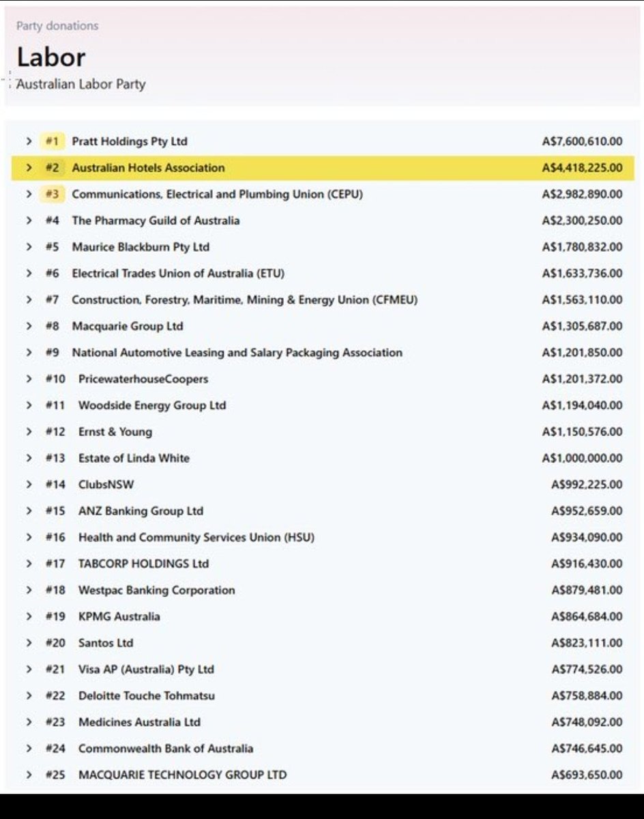Open the Party donations breadcrumb
The height and width of the screenshot is (819, 644).
click(57, 26)
